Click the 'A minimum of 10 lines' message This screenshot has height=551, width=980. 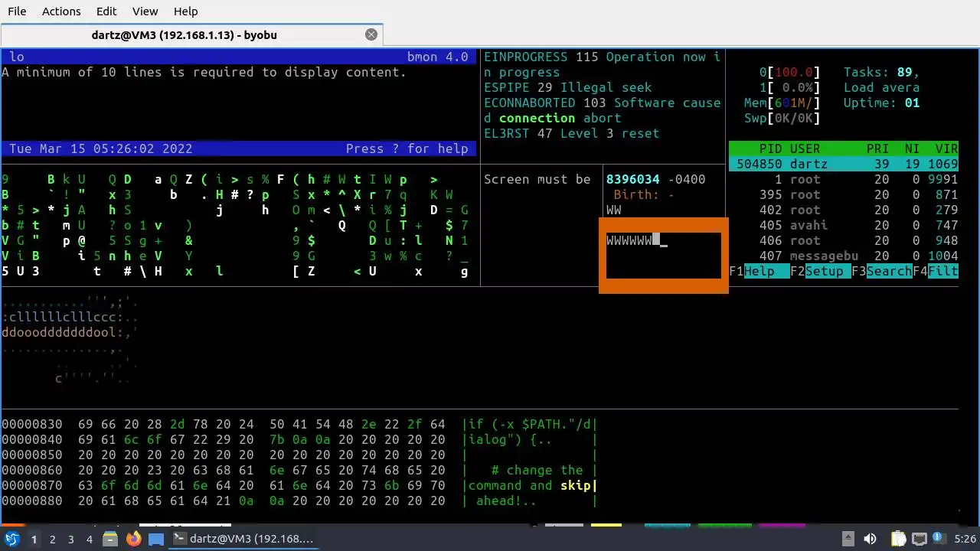click(204, 72)
